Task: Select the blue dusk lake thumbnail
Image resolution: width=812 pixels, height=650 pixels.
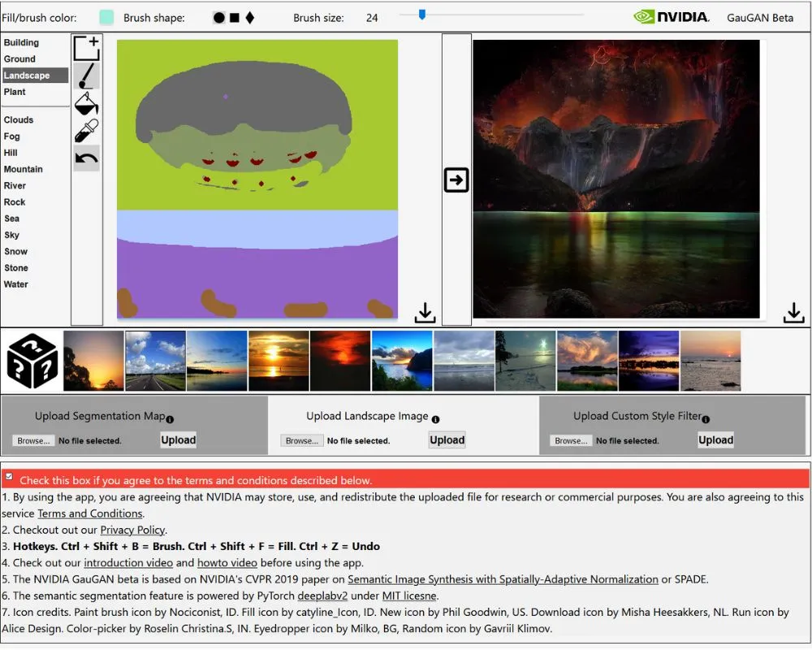Action: click(x=217, y=361)
